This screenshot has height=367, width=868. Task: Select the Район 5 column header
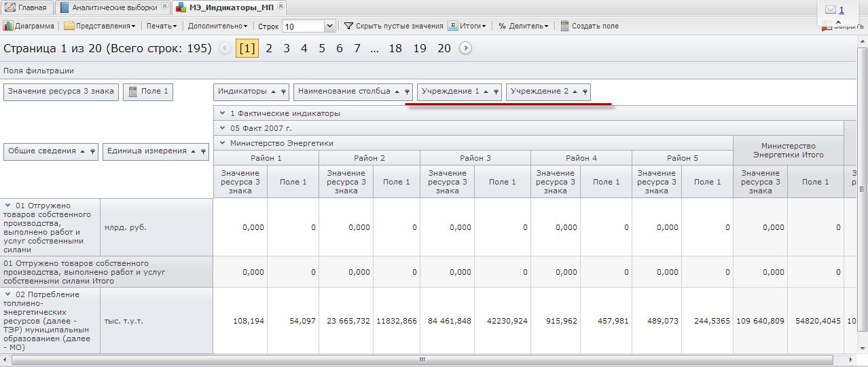(683, 158)
